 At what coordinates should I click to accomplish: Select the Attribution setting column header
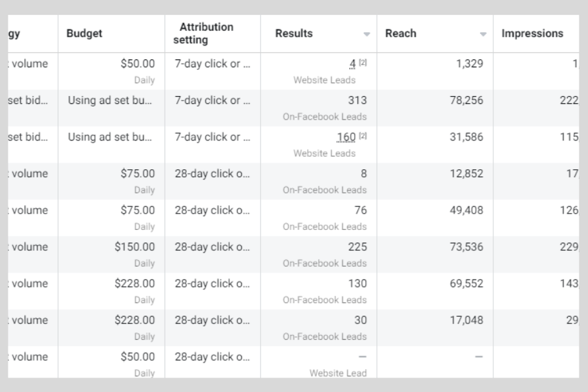click(206, 33)
